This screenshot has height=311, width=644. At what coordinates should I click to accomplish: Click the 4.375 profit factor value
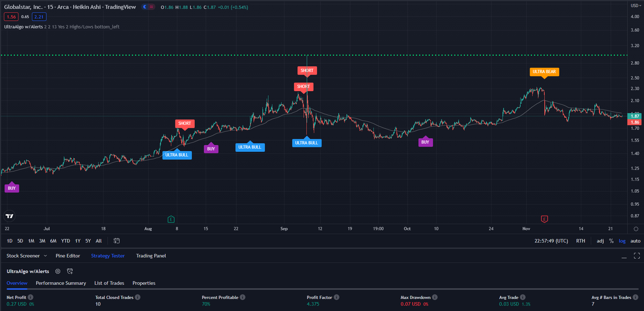point(313,304)
